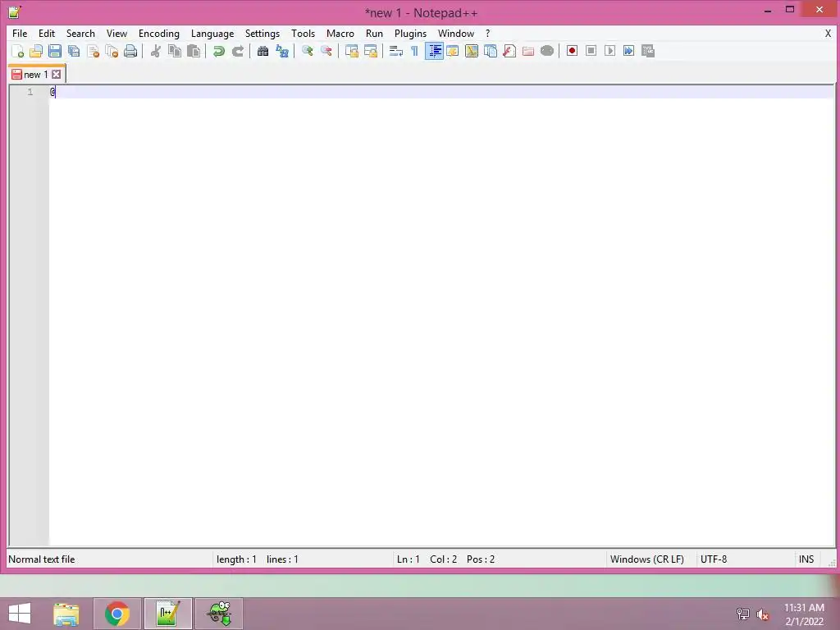Viewport: 840px width, 630px height.
Task: Create a new file with toolbar icon
Action: pos(18,51)
